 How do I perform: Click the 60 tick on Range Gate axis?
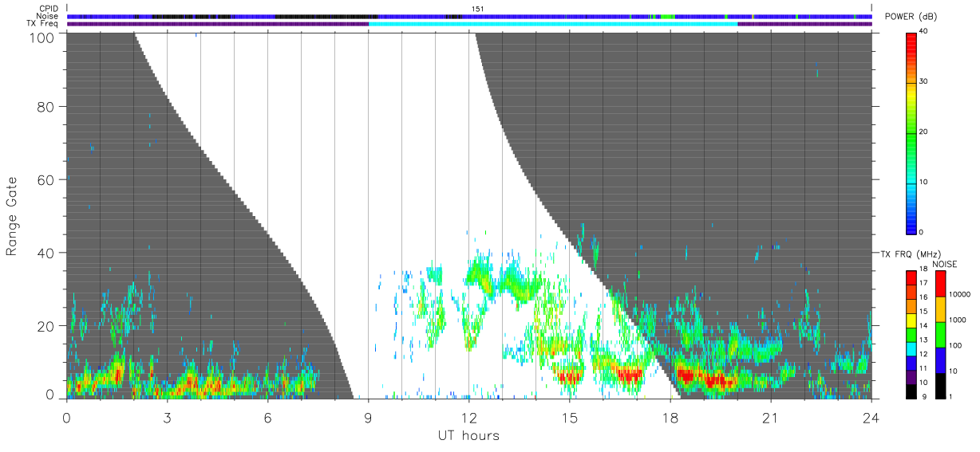[x=47, y=180]
